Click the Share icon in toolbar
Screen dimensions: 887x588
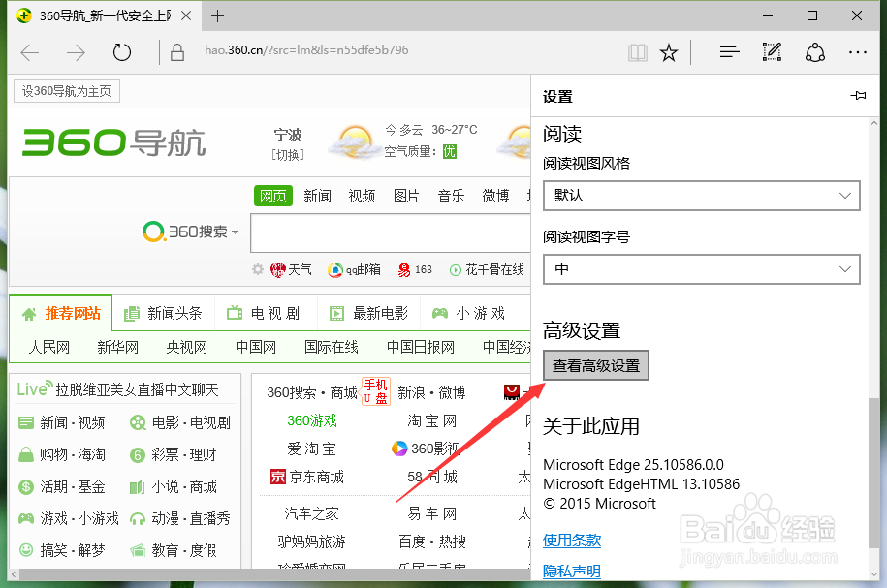[x=814, y=52]
